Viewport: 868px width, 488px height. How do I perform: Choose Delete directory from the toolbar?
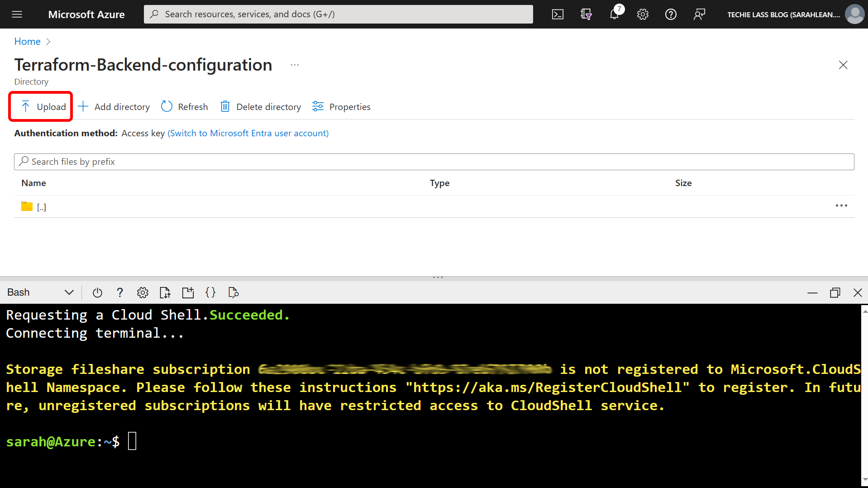tap(260, 106)
